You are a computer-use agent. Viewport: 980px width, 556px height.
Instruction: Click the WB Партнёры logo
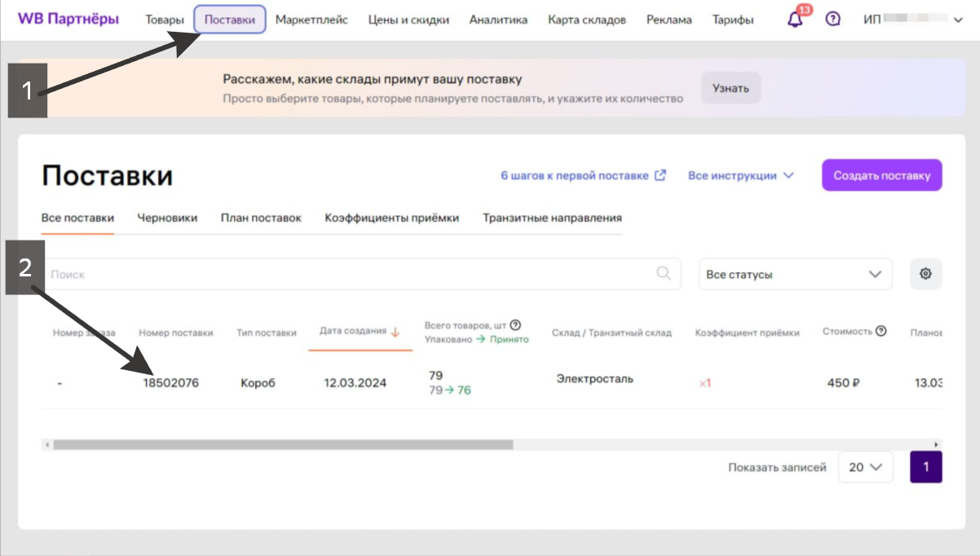pyautogui.click(x=68, y=19)
